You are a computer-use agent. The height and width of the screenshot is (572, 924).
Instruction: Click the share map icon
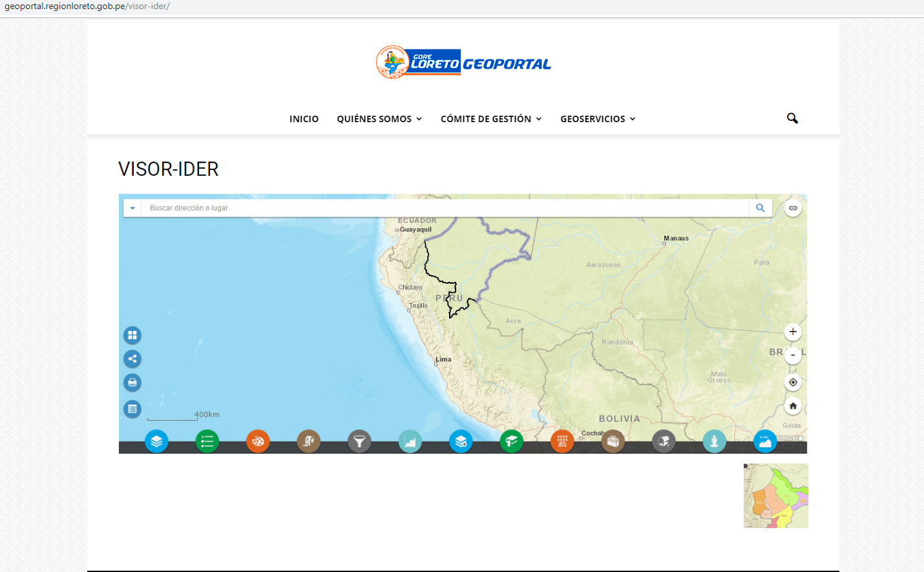tap(132, 359)
